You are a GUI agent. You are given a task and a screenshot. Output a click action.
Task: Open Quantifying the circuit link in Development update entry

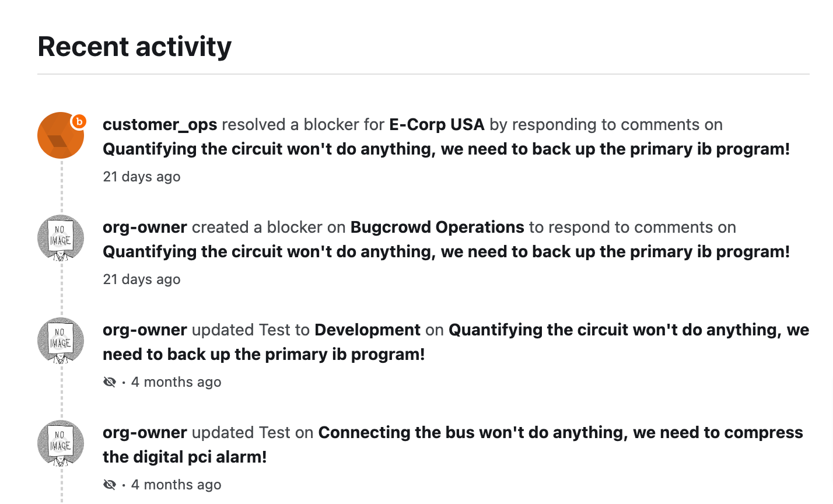[456, 342]
